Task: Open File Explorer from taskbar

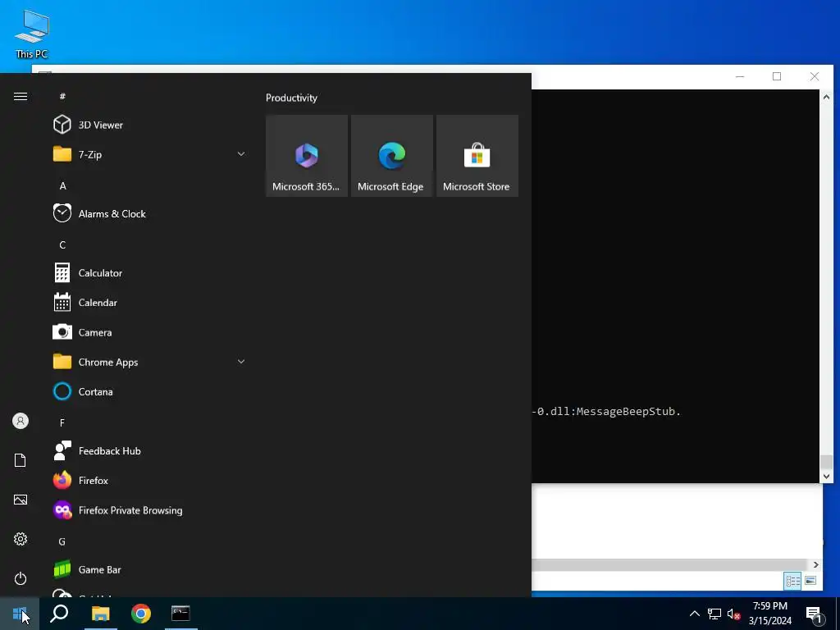Action: tap(100, 614)
